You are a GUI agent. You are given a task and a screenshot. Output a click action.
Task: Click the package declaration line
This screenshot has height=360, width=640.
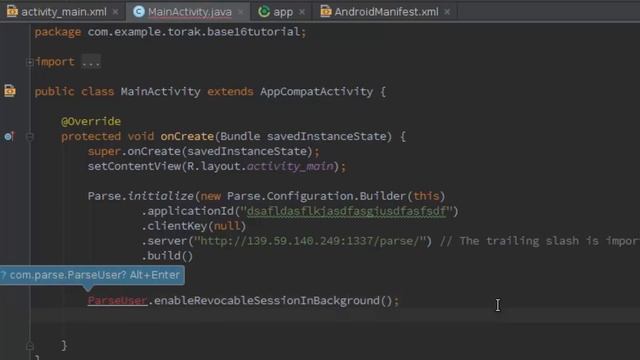pos(170,32)
